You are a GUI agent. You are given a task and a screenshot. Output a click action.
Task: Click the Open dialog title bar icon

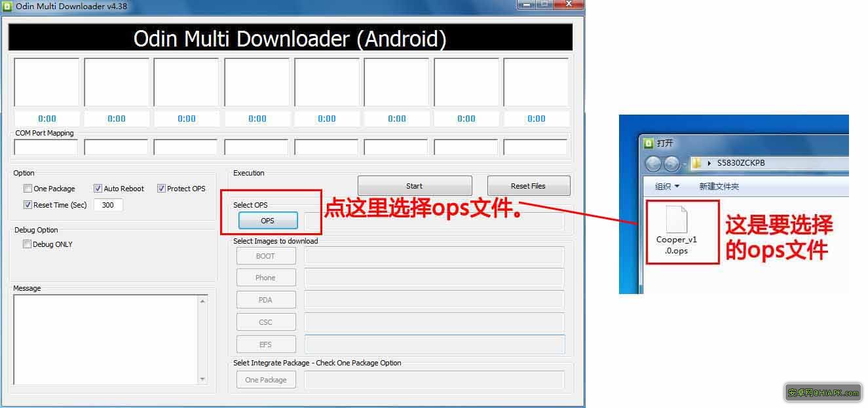tap(649, 143)
